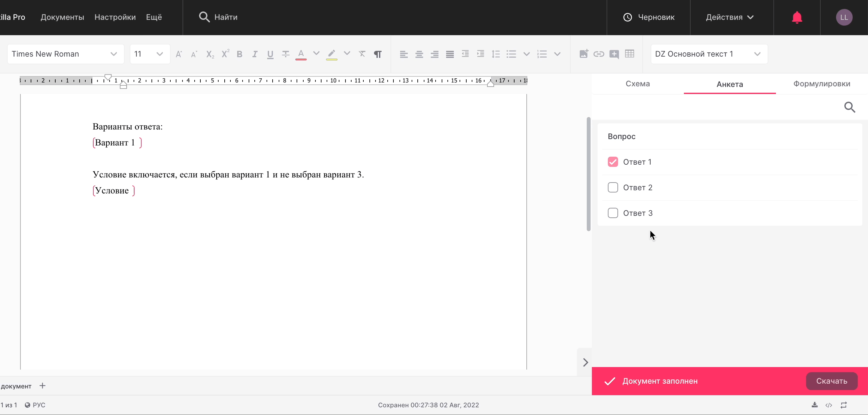Viewport: 868px width, 415px height.
Task: Click the download icon in the status bar
Action: 814,405
